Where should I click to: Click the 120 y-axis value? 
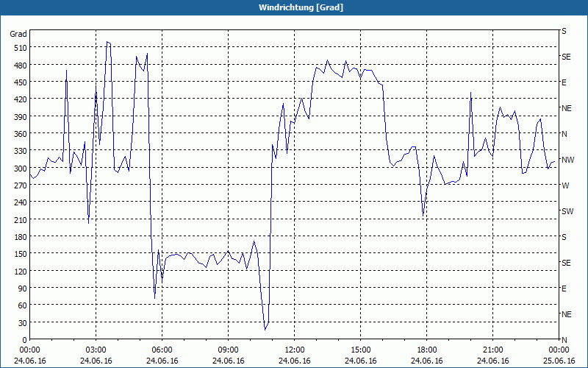(21, 271)
